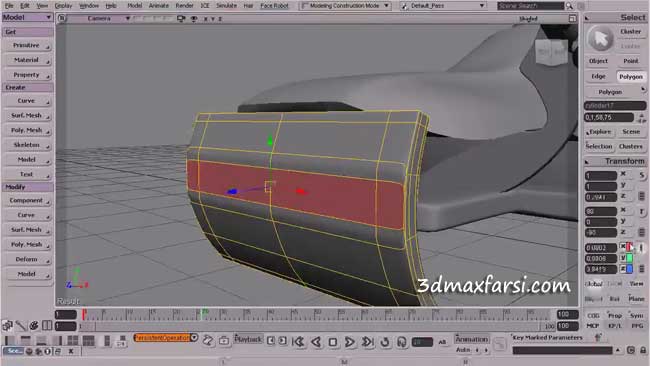Click the wand tool icon at bottom-left

click(x=20, y=326)
